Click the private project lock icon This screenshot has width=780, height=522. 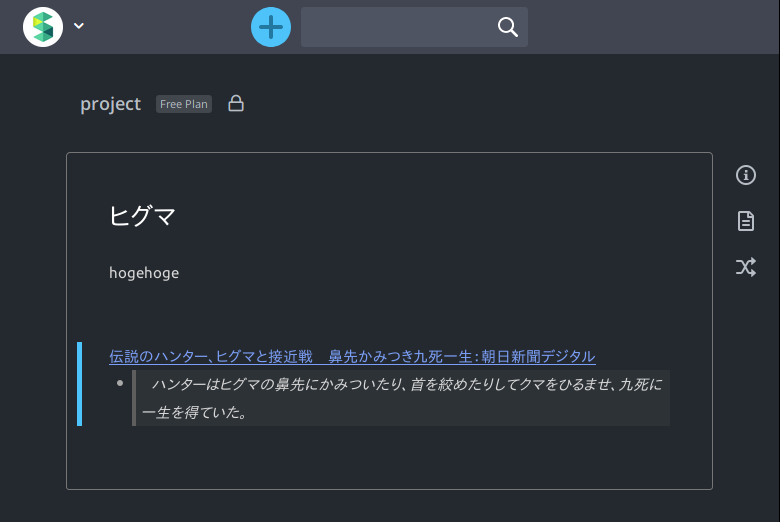tap(236, 104)
